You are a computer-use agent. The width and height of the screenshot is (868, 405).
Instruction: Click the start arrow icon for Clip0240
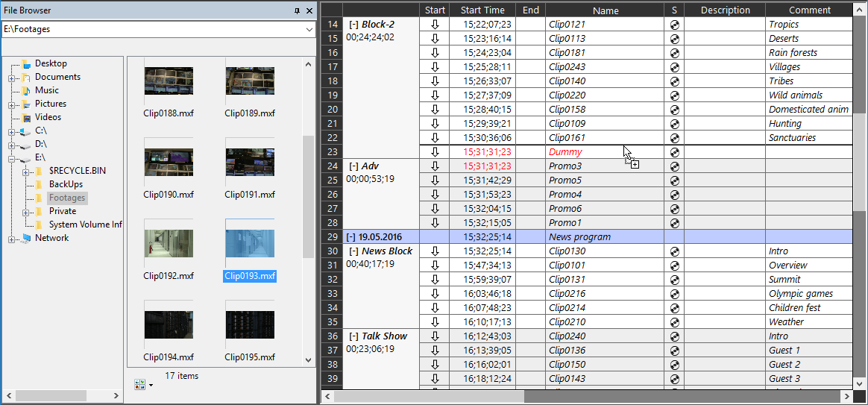[x=435, y=336]
